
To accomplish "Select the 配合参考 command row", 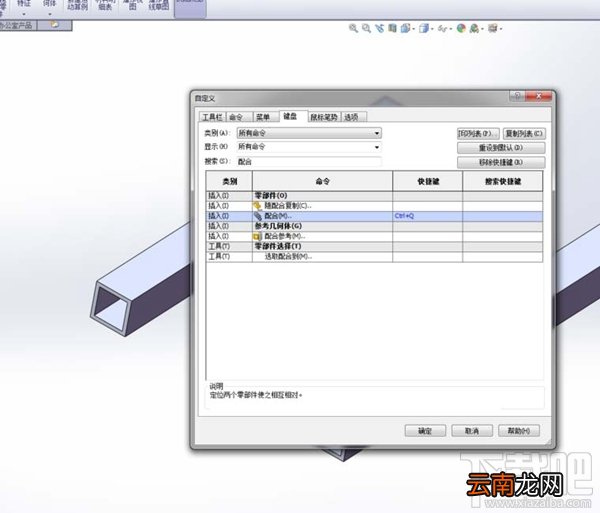I will [374, 236].
